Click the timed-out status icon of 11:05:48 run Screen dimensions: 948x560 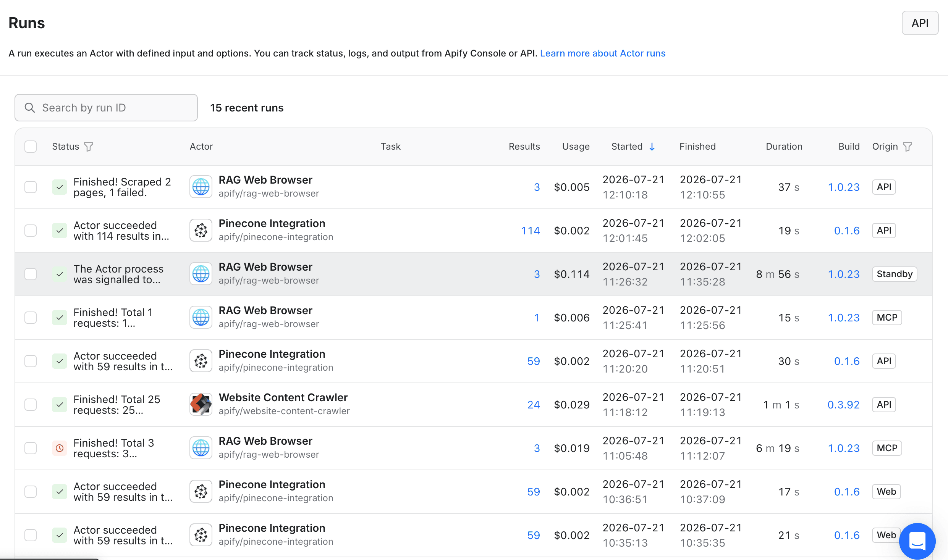(x=60, y=448)
